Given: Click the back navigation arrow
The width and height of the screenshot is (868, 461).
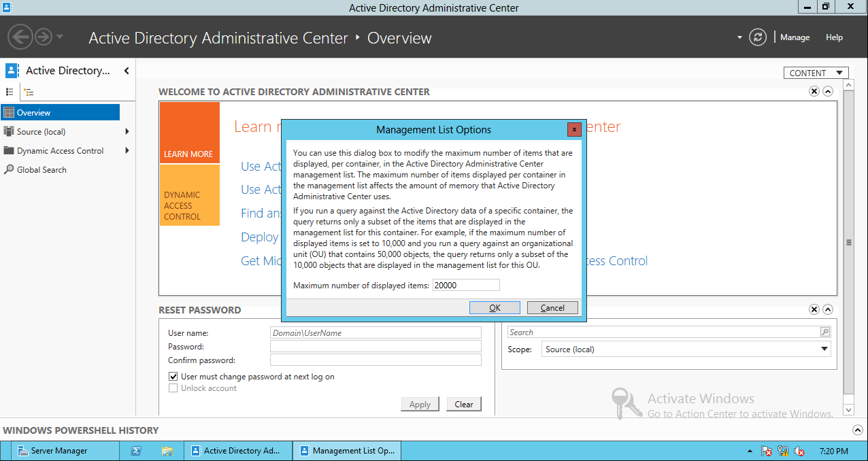Looking at the screenshot, I should pyautogui.click(x=20, y=36).
